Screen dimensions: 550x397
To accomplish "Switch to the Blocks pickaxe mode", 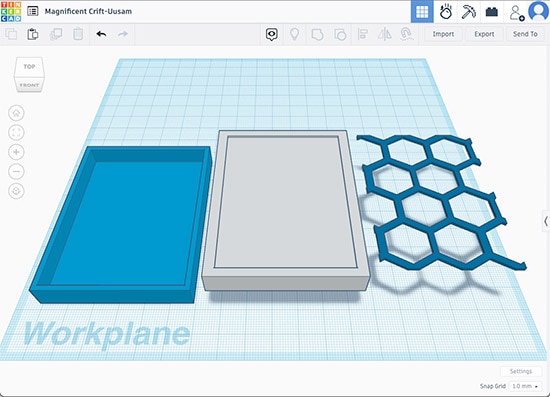I will pos(468,12).
